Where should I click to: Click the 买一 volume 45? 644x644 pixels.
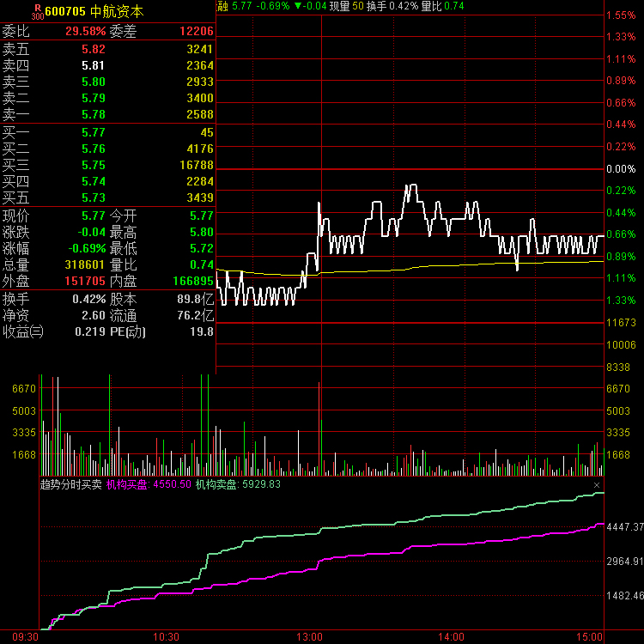[207, 132]
